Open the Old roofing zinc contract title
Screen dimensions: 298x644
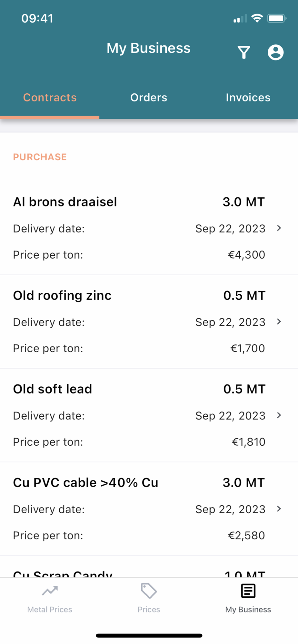point(62,296)
